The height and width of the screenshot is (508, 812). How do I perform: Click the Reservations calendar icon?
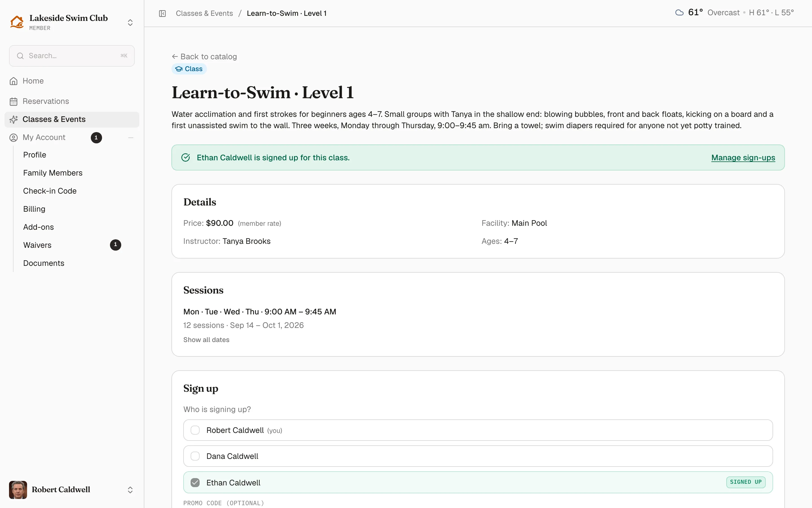14,102
